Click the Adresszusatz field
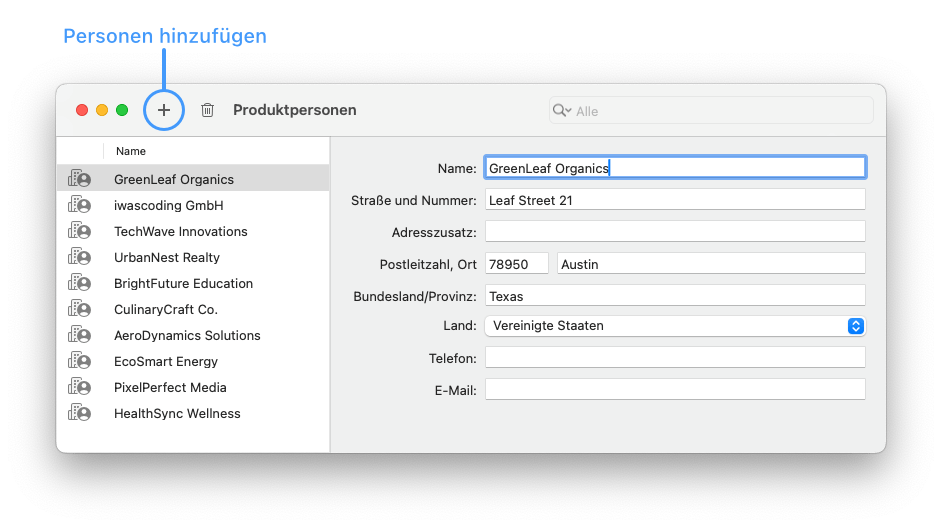The image size is (942, 530). (674, 232)
